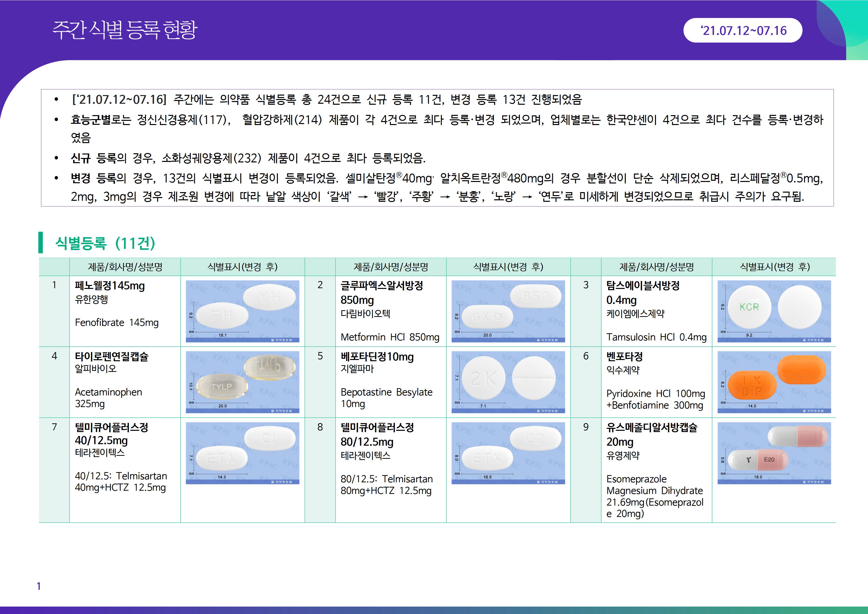
Task: Click the Fenofibrate 145mg ingredient text
Action: tap(117, 323)
